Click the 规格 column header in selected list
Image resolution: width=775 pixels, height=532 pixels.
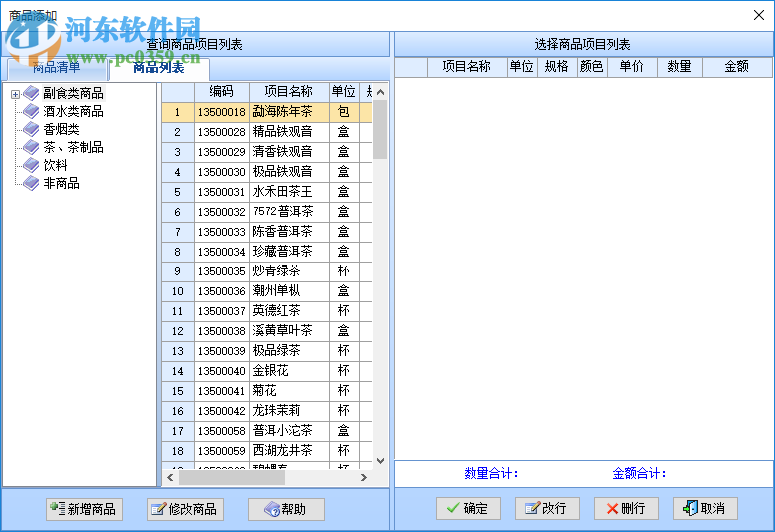(x=556, y=67)
